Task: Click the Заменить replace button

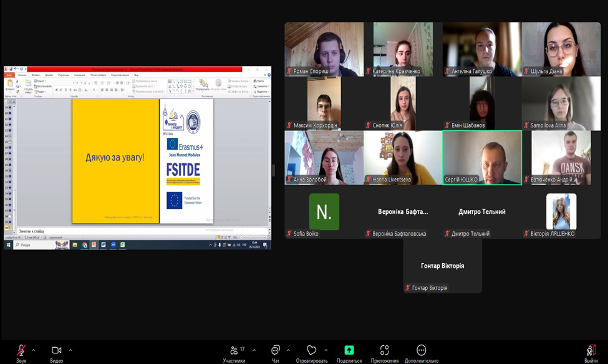Action: click(261, 87)
